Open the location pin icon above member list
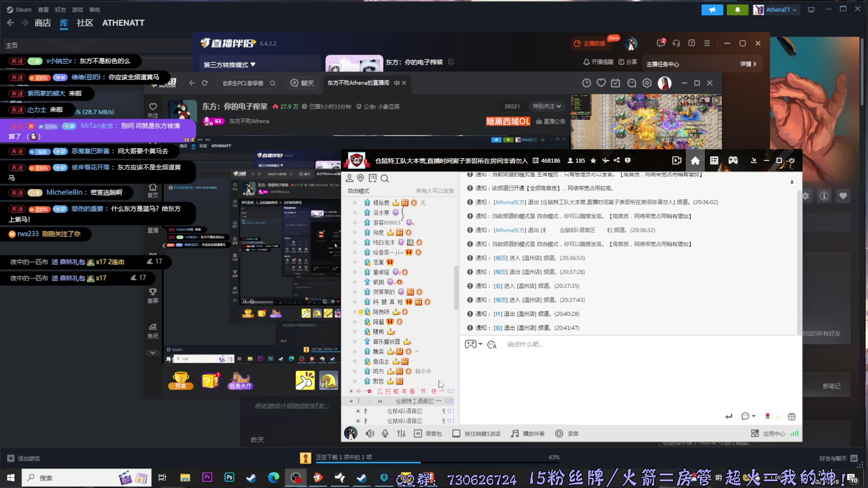Image resolution: width=868 pixels, height=488 pixels. [360, 178]
